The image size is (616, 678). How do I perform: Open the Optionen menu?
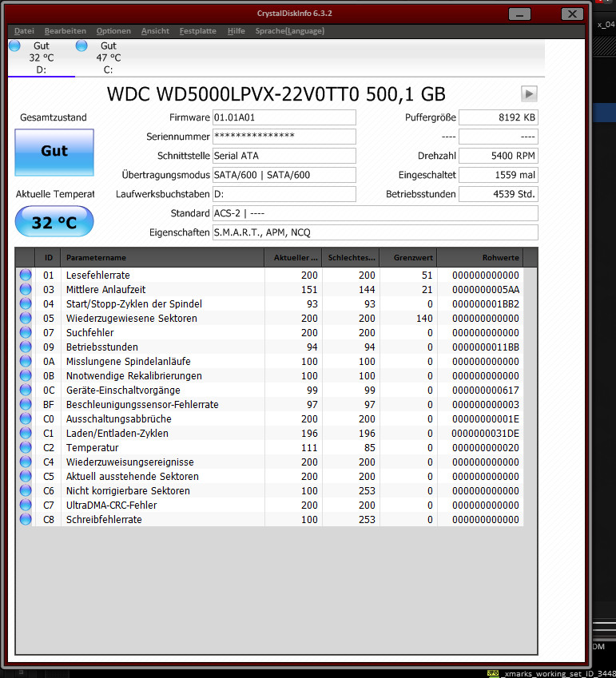pos(113,30)
